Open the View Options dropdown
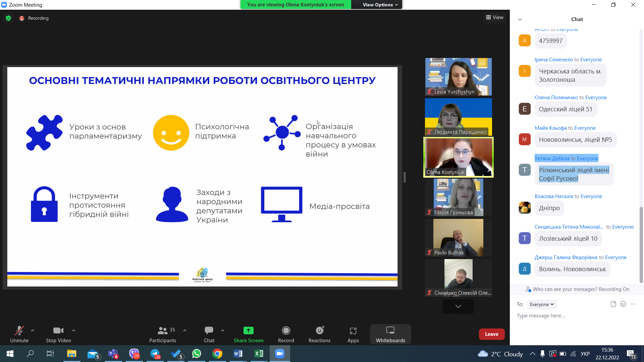Screen dimensions: 644x362 (380, 5)
